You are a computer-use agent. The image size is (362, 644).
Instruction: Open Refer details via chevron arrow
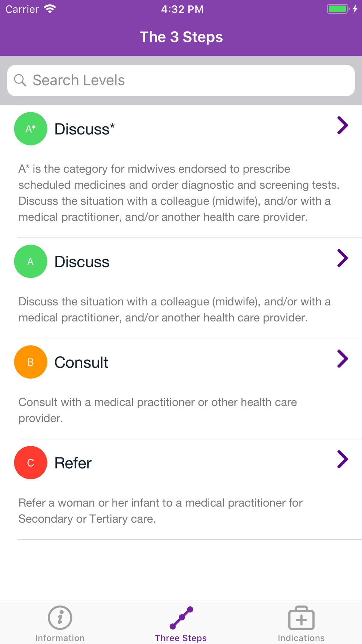(342, 459)
